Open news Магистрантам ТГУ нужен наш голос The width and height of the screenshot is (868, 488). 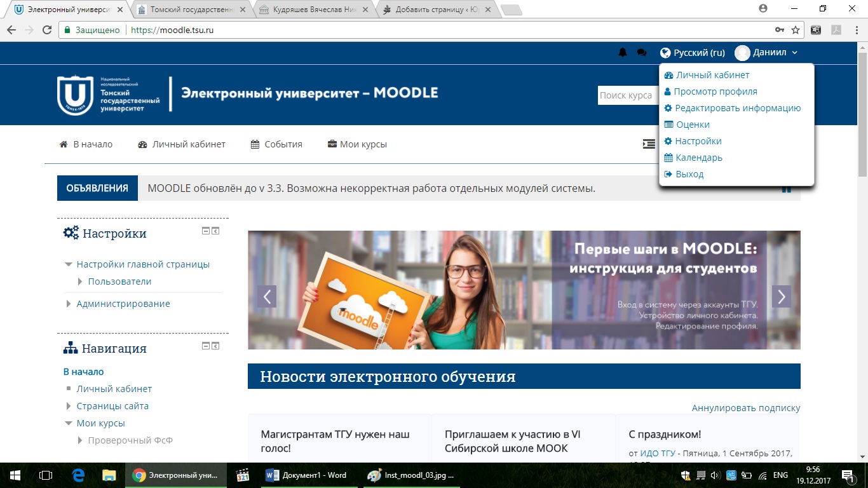pyautogui.click(x=336, y=441)
